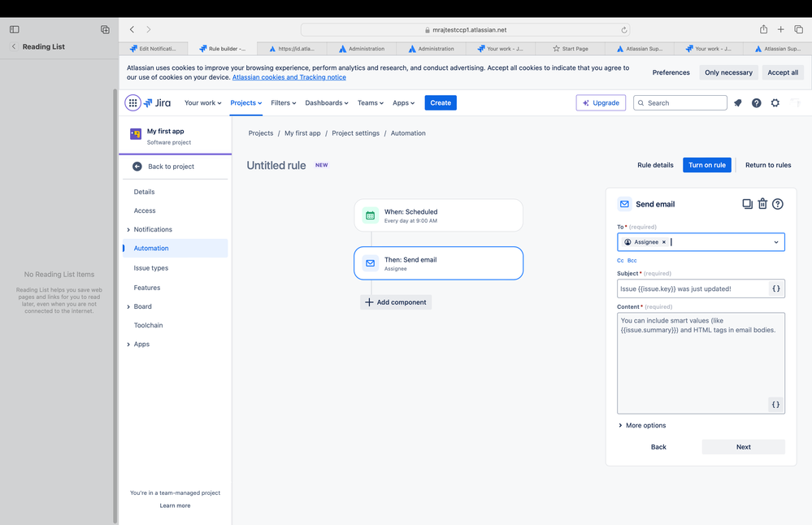Expand the To recipients dropdown arrow
Image resolution: width=812 pixels, height=525 pixels.
pos(775,242)
